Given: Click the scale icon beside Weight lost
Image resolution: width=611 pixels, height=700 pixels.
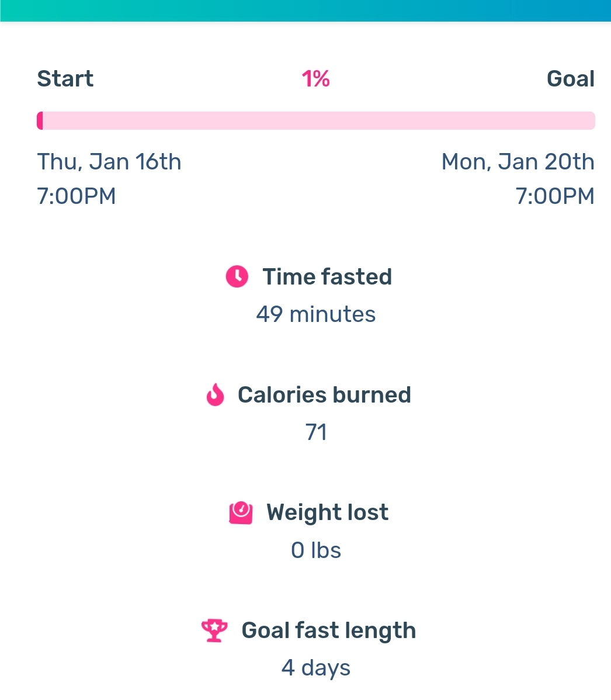Looking at the screenshot, I should (x=241, y=512).
